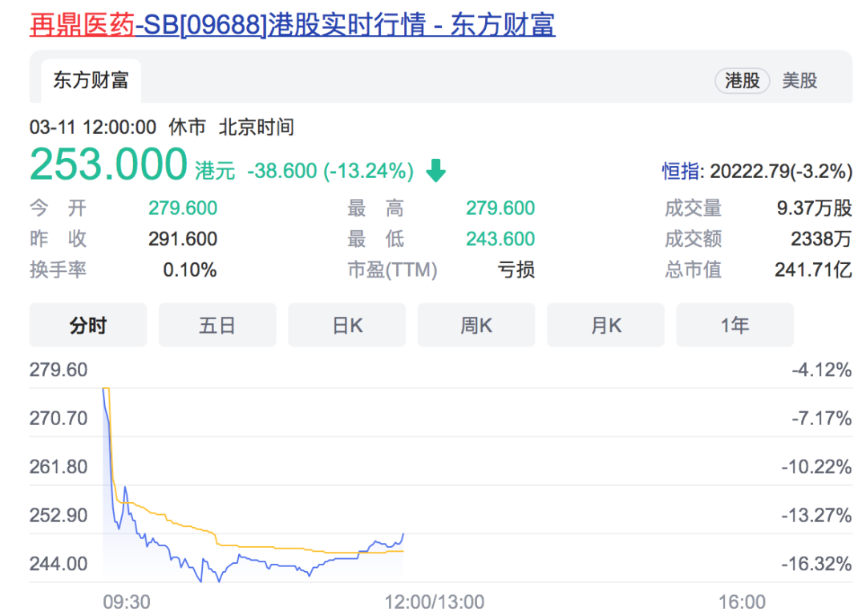Open the 日K daily candlestick chart
Image resolution: width=866 pixels, height=616 pixels.
click(346, 325)
